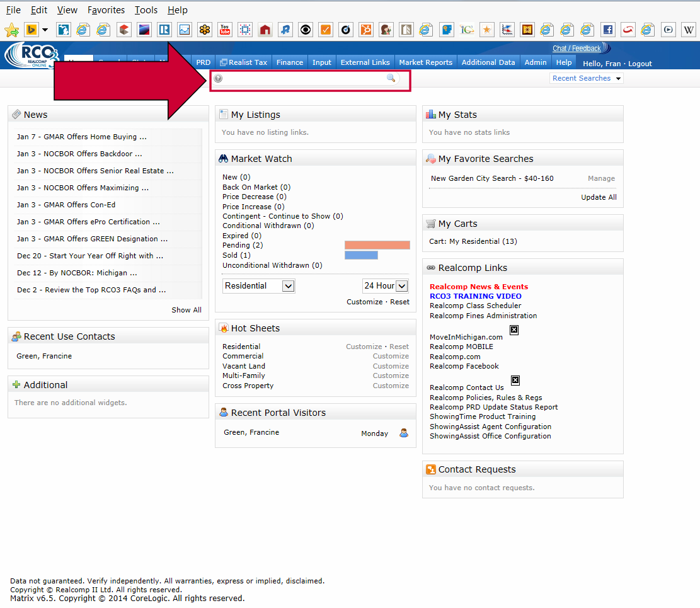The height and width of the screenshot is (608, 700).
Task: Open Realcomp News & Events link
Action: 479,287
